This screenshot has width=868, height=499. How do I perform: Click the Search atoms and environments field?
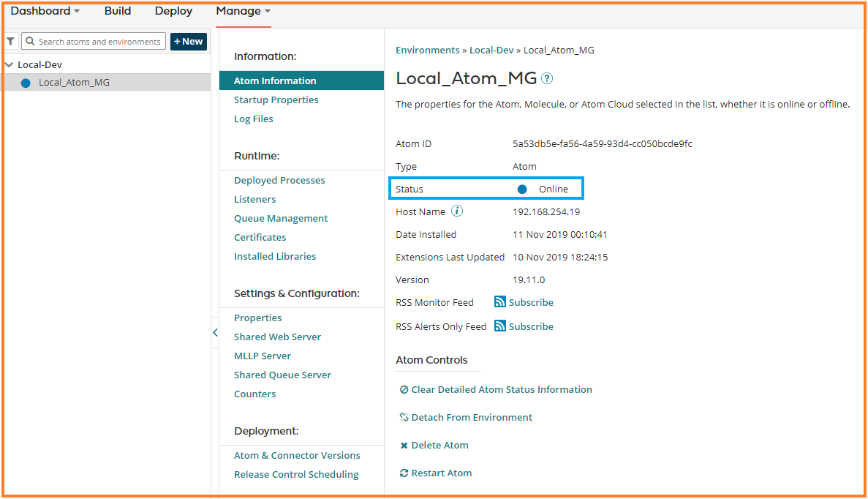point(99,42)
